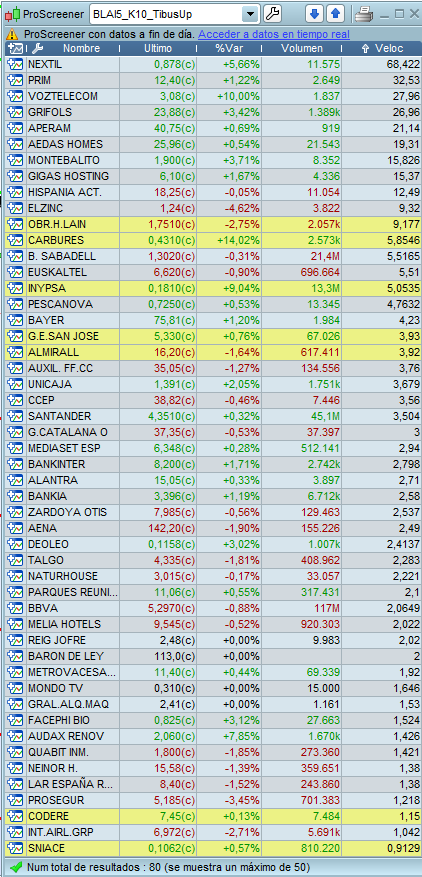
Task: Sort by the Ultimo column header
Action: tap(158, 49)
